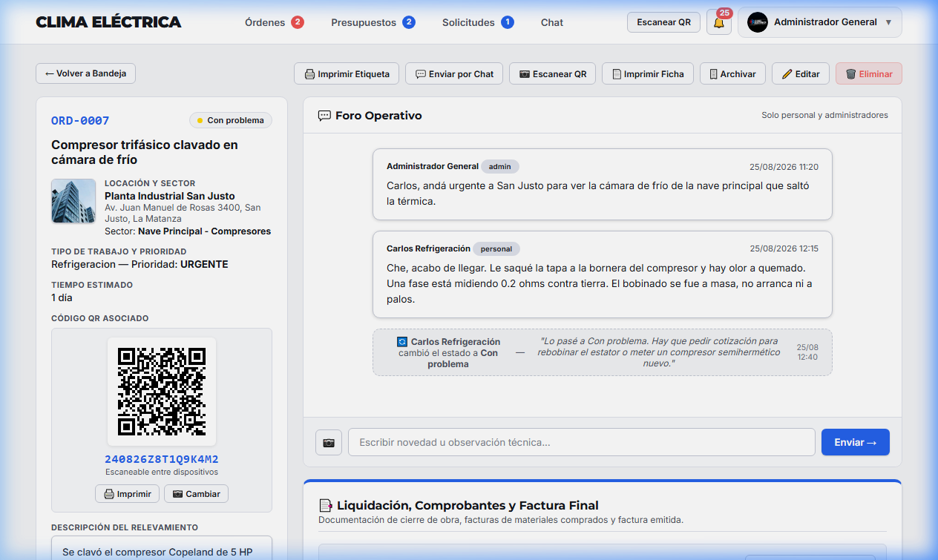938x560 pixels.
Task: Click Imprimir Ficha button
Action: [x=648, y=73]
